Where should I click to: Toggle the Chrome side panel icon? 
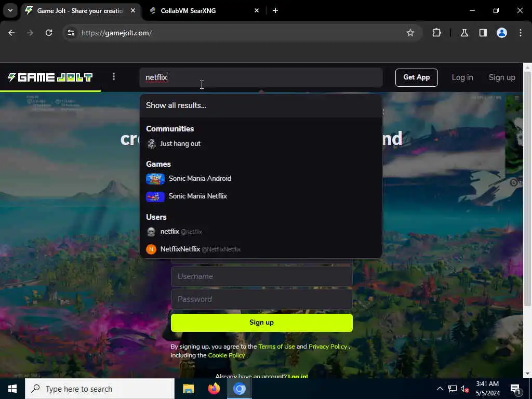pos(483,33)
